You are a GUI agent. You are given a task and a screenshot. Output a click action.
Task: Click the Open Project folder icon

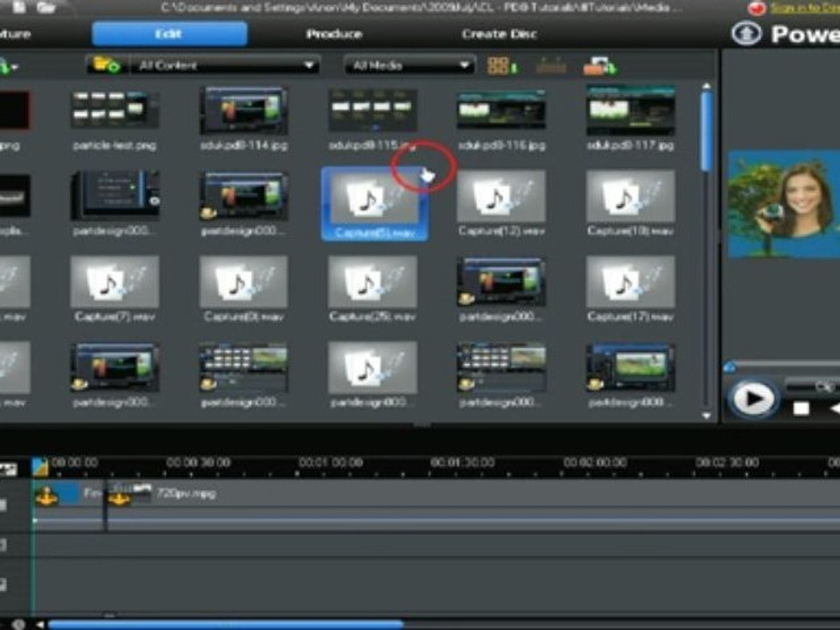click(x=46, y=7)
